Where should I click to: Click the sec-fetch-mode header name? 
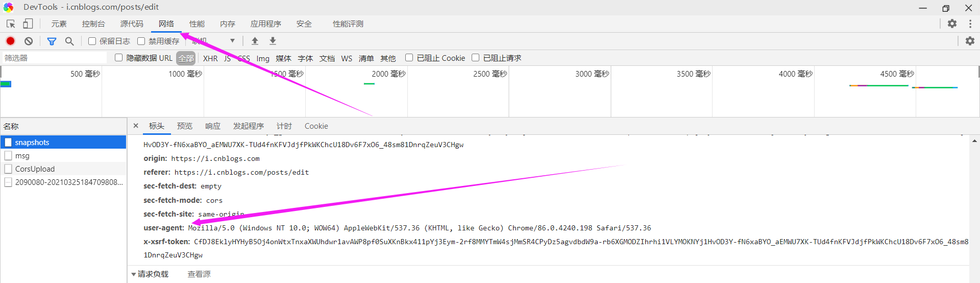pyautogui.click(x=173, y=200)
